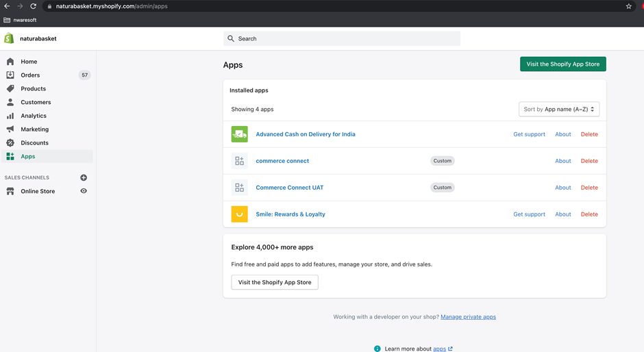
Task: Click About for Commerce Connect UAT
Action: click(562, 188)
